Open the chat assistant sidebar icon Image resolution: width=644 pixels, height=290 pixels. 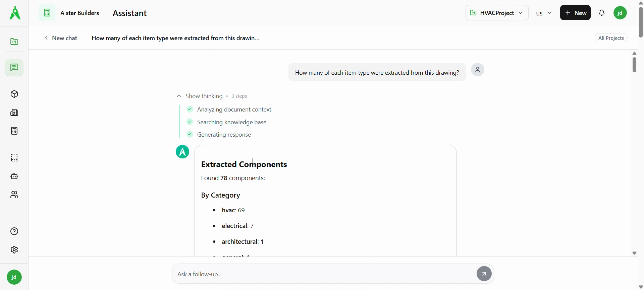point(14,68)
